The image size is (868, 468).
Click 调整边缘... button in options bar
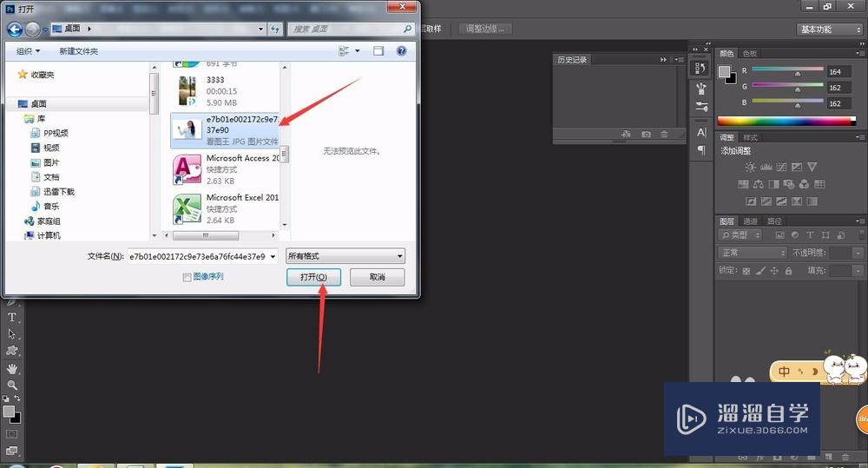click(x=485, y=29)
